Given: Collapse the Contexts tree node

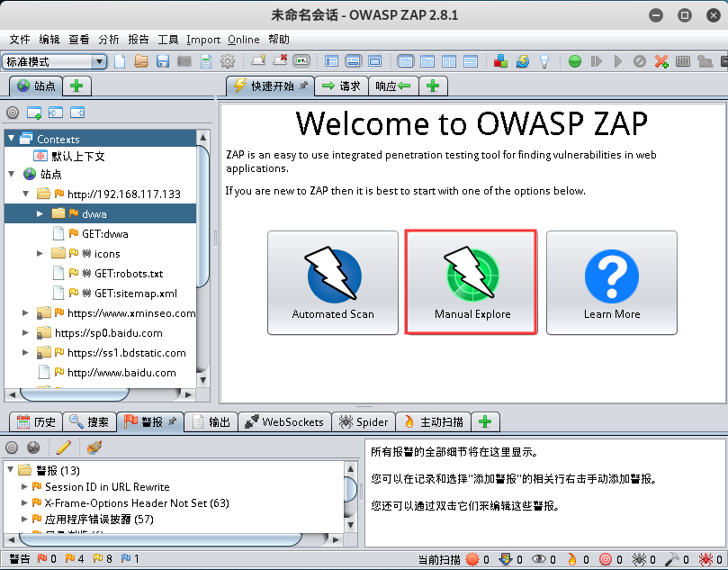Looking at the screenshot, I should 11,139.
